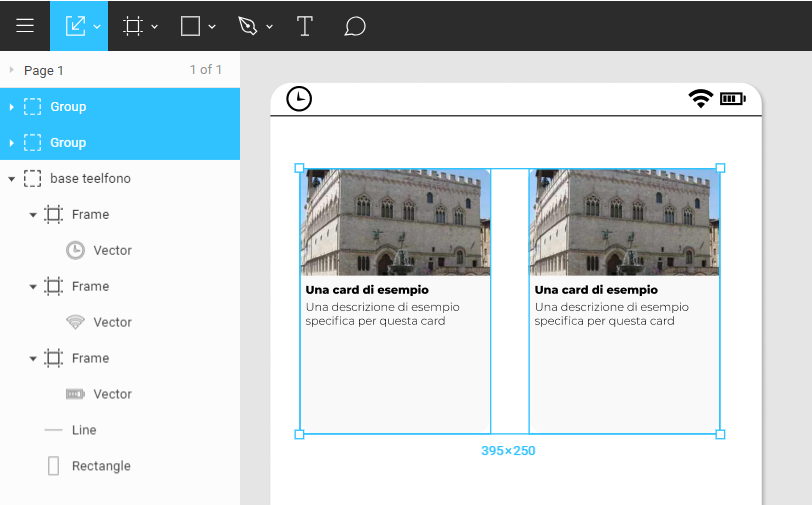Select the Frame tool
The width and height of the screenshot is (812, 505).
click(132, 26)
